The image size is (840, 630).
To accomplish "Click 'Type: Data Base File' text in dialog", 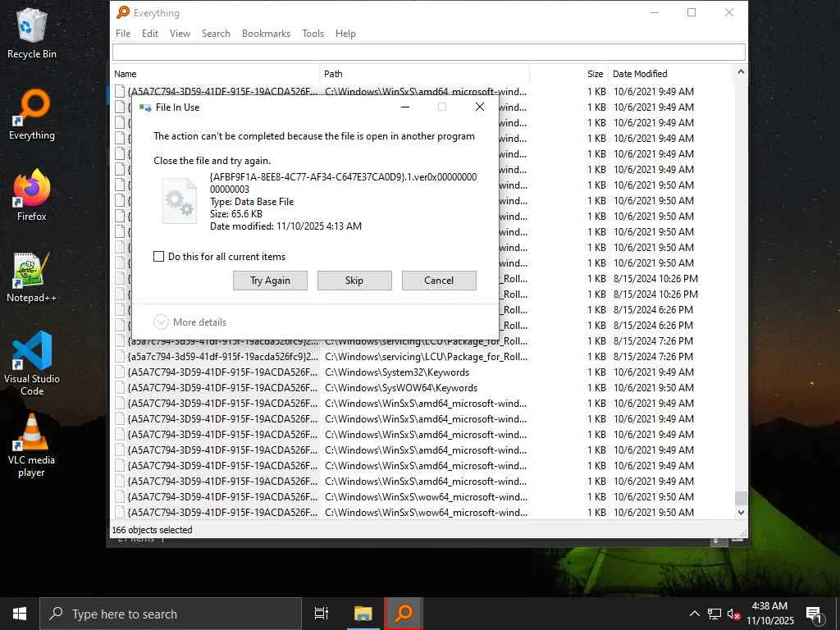I will (x=252, y=202).
